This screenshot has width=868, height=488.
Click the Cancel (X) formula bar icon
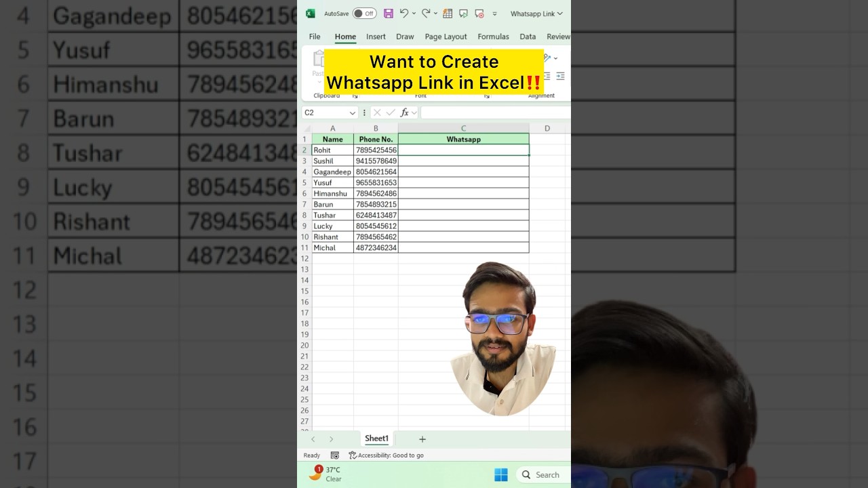pyautogui.click(x=377, y=113)
